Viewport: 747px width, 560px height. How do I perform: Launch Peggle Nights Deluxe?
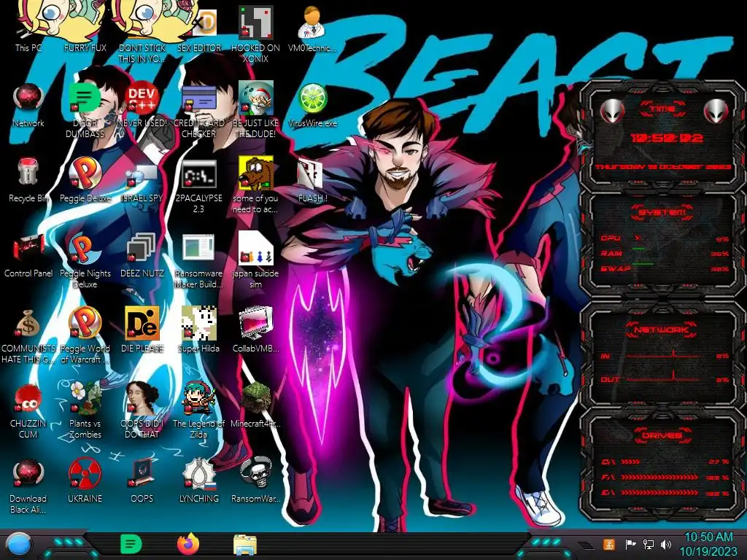click(x=85, y=261)
